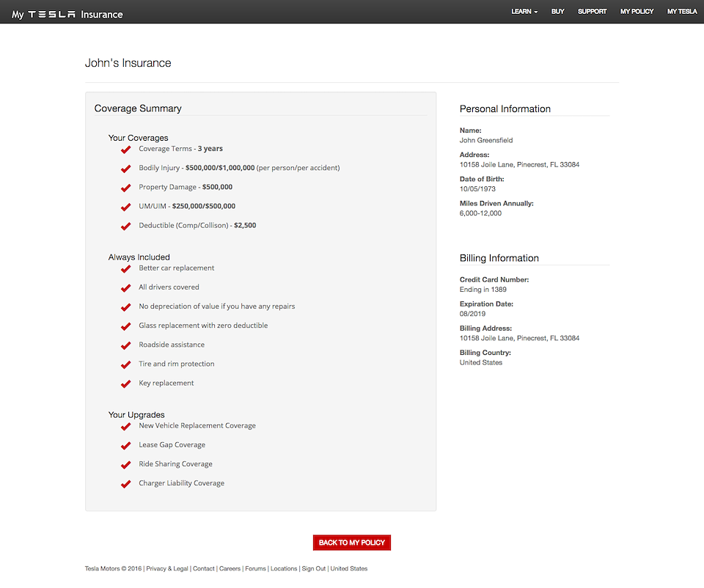Viewport: 704px width, 588px height.
Task: Click the check mark beside No depreciation of value
Action: click(125, 307)
